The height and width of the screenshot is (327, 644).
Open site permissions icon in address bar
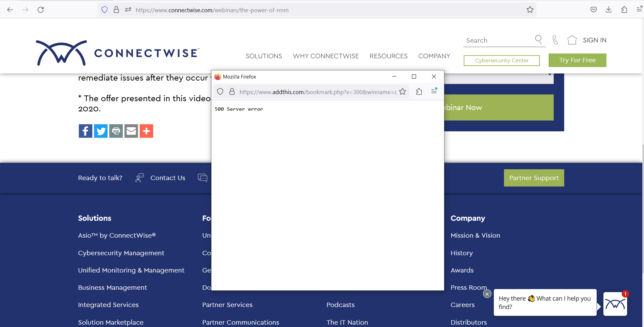(x=128, y=10)
